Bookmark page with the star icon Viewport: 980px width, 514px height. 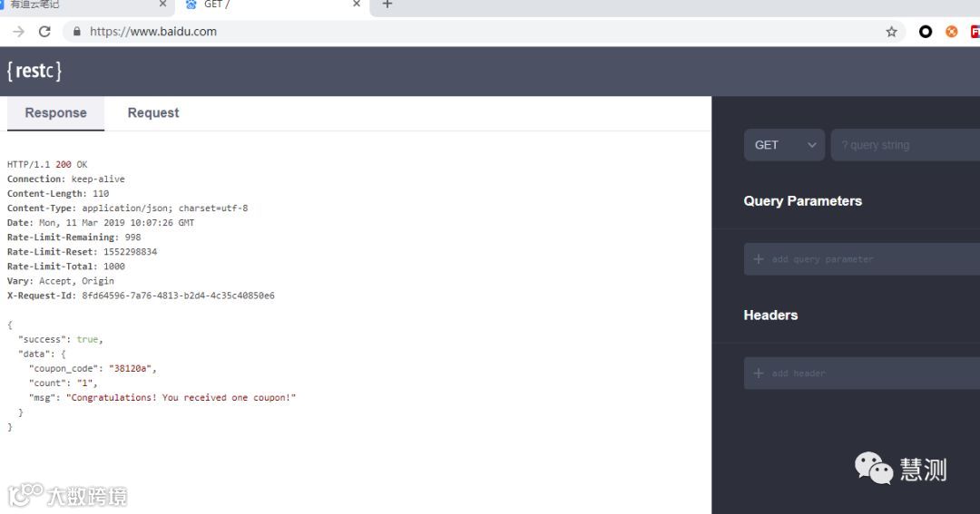891,32
